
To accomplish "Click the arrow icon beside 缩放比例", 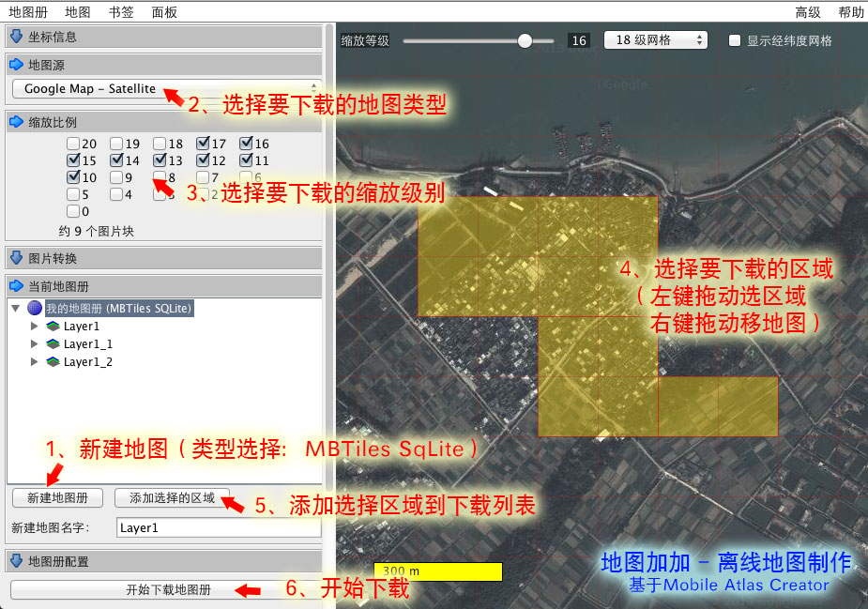I will 17,122.
